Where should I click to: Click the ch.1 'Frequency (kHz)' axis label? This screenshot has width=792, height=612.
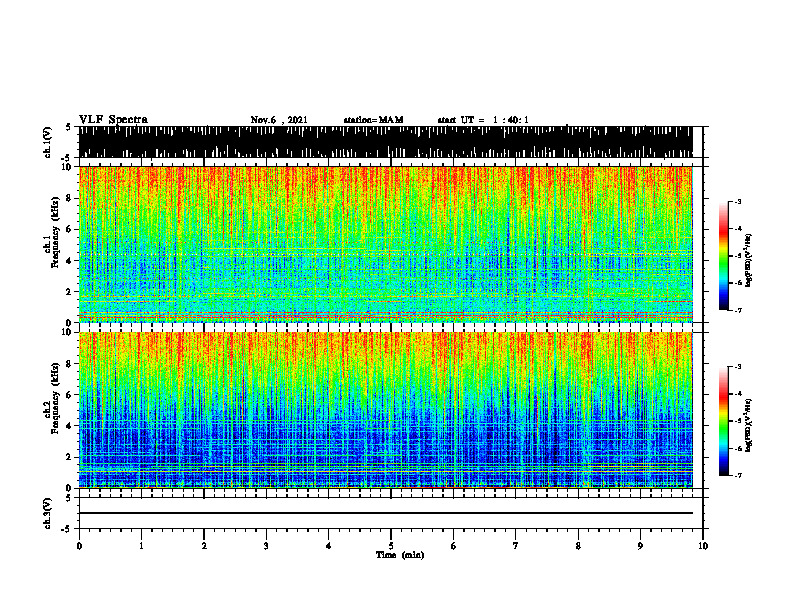point(55,233)
